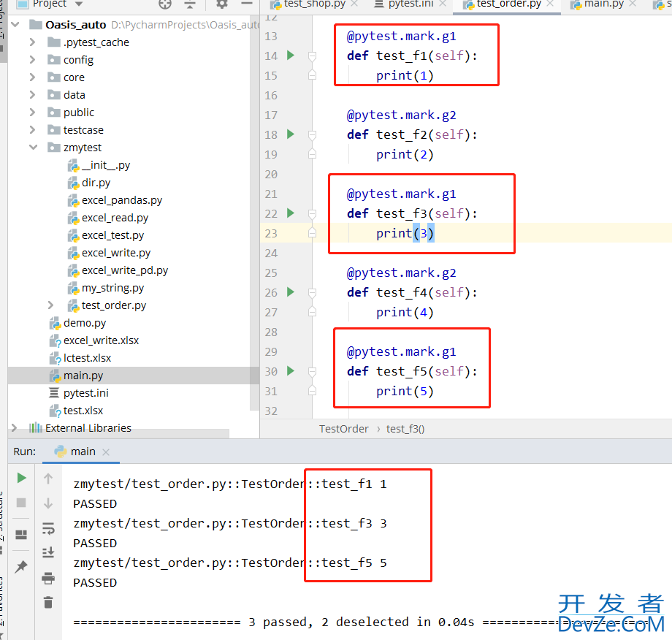Select demo.py in project tree

(85, 323)
